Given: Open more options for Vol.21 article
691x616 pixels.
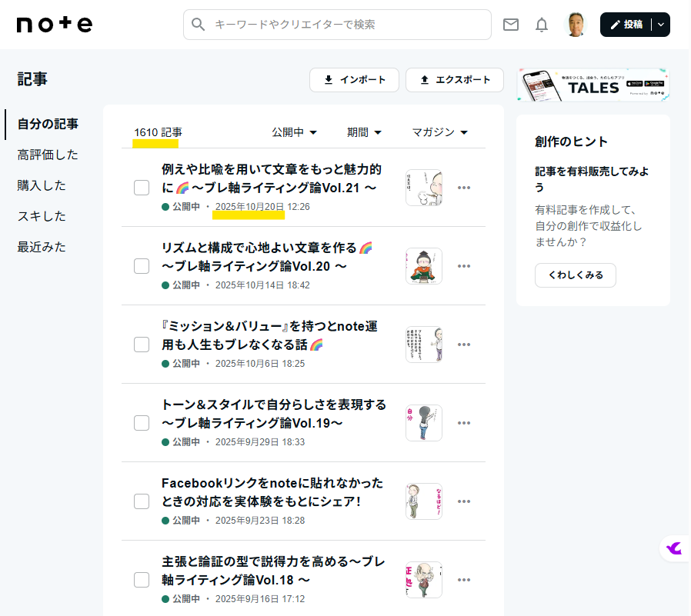Looking at the screenshot, I should click(x=463, y=188).
